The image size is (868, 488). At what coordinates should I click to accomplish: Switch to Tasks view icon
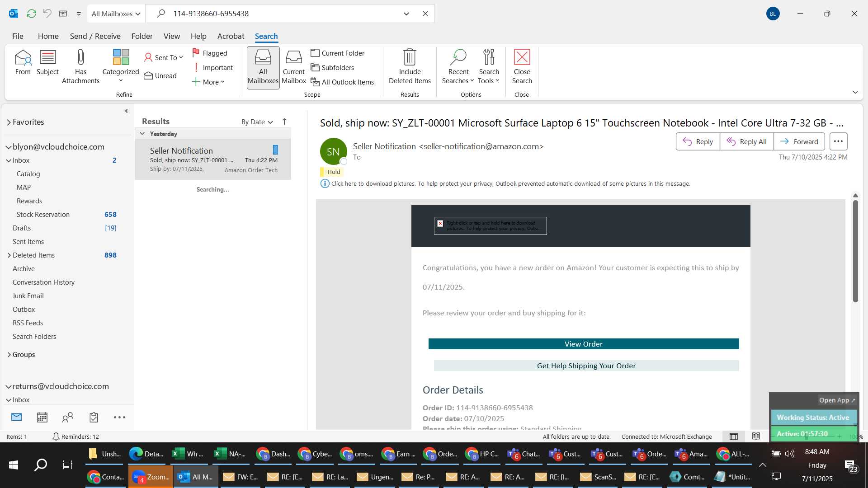94,417
